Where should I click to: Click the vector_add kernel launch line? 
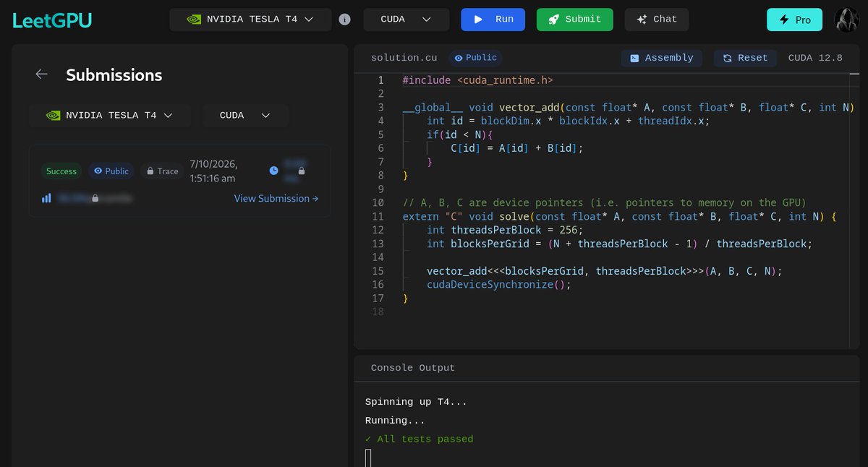(x=605, y=270)
